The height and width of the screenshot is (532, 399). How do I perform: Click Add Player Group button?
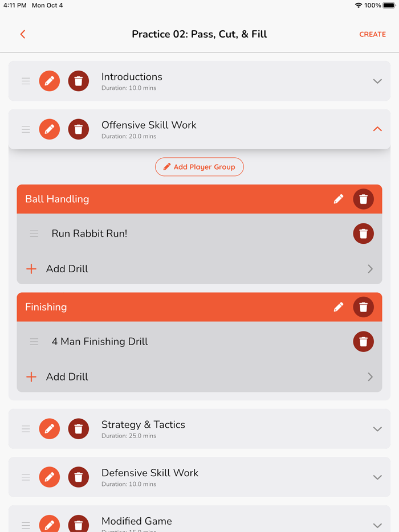199,167
